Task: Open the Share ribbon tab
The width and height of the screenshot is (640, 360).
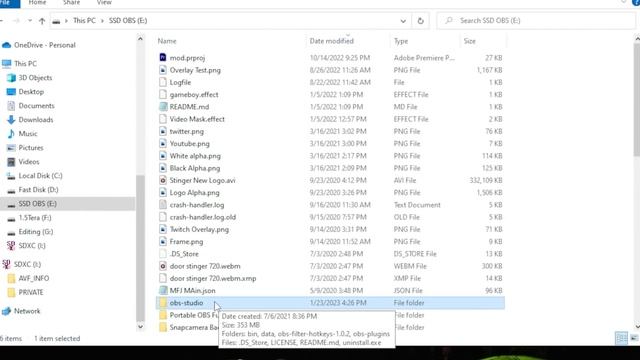Action: [71, 2]
